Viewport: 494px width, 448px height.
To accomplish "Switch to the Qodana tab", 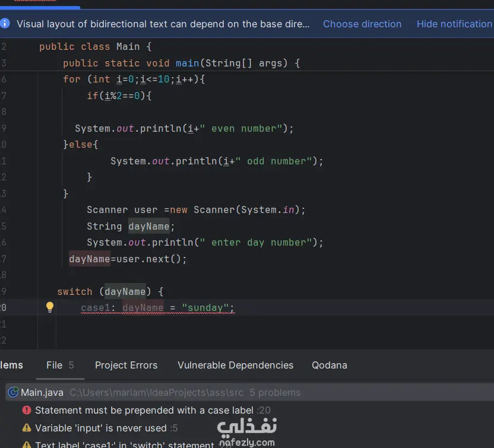I will pos(330,365).
